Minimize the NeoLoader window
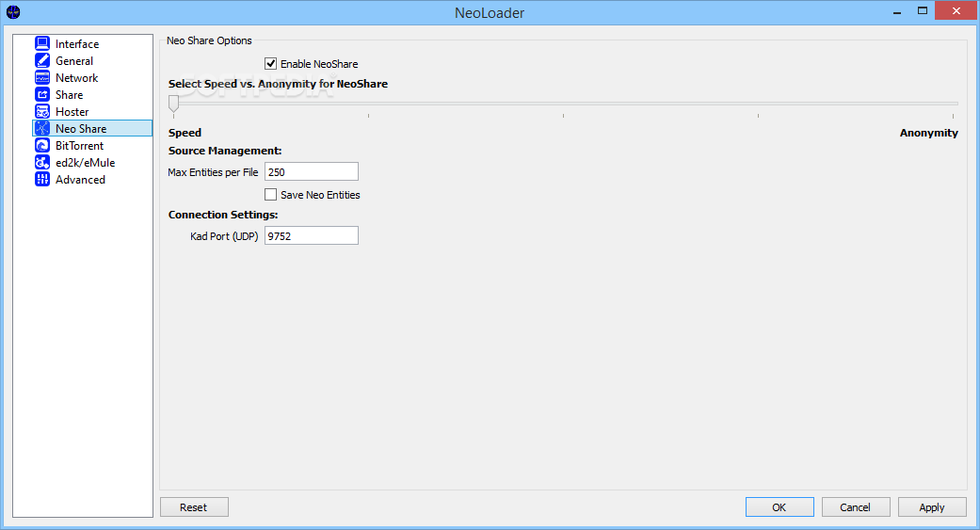The image size is (980, 530). click(x=897, y=11)
